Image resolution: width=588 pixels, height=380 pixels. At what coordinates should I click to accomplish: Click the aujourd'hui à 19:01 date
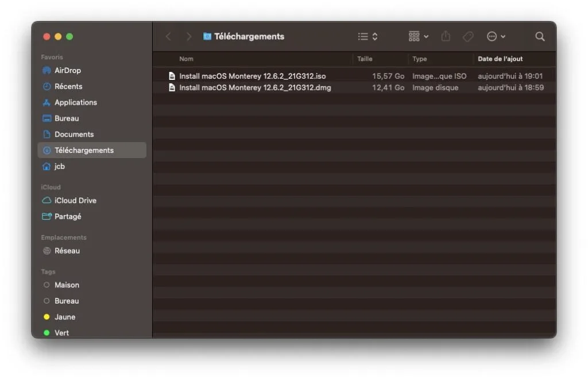(x=510, y=76)
